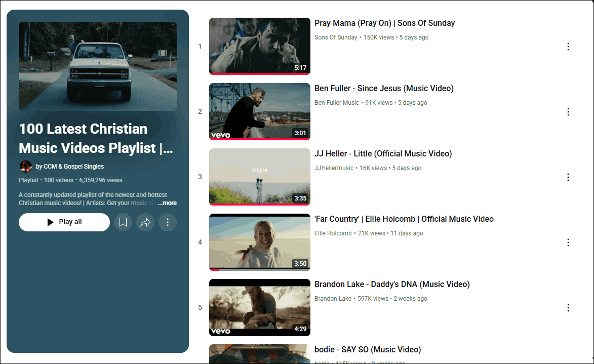Click the bodie SAY SO thumbnail
Viewport: 594px width, 364px height.
point(259,354)
